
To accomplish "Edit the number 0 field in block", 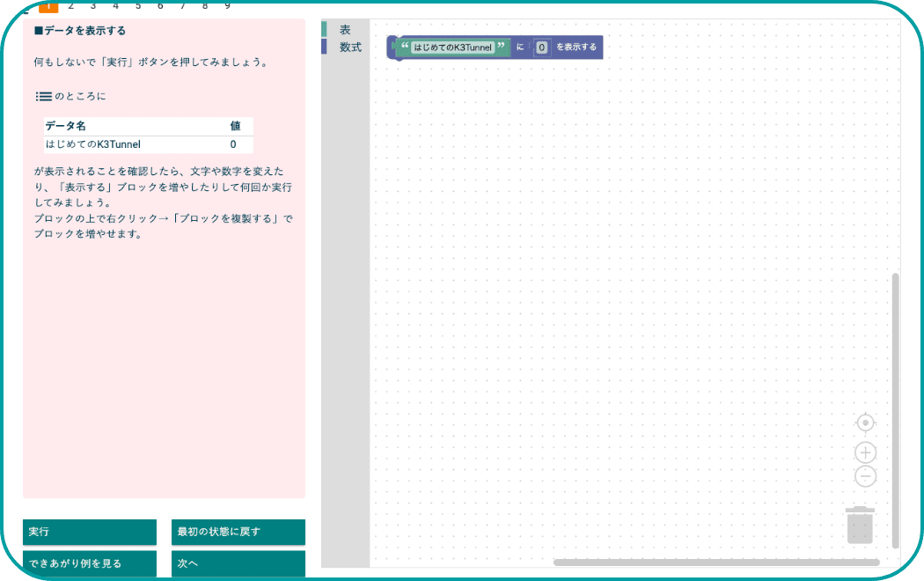I will pyautogui.click(x=541, y=48).
